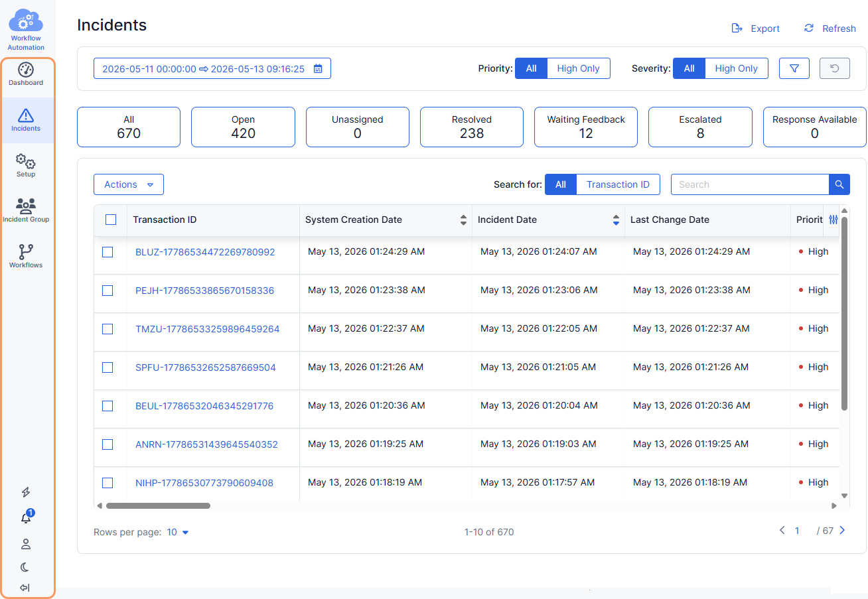Click the table vertical scrollbar thumb
The image size is (868, 599).
[x=844, y=313]
